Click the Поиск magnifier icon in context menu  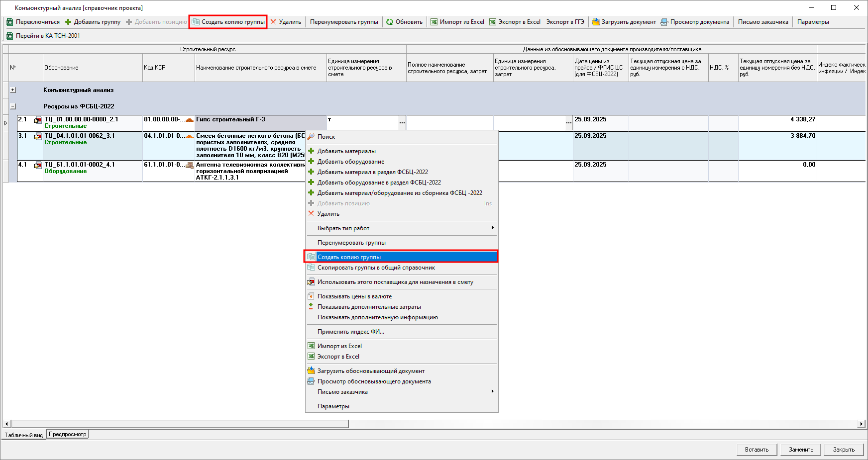311,136
